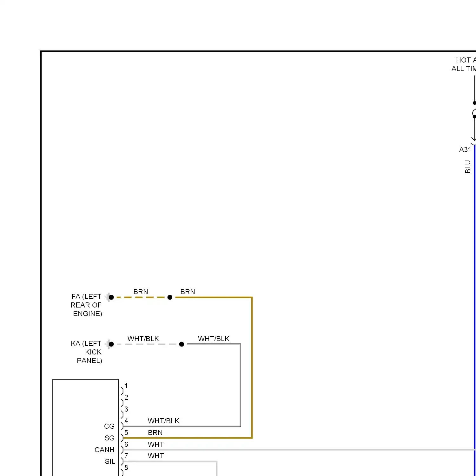Image resolution: width=476 pixels, height=476 pixels.
Task: Click the dashed WHT/BLK wire label
Action: (x=143, y=339)
